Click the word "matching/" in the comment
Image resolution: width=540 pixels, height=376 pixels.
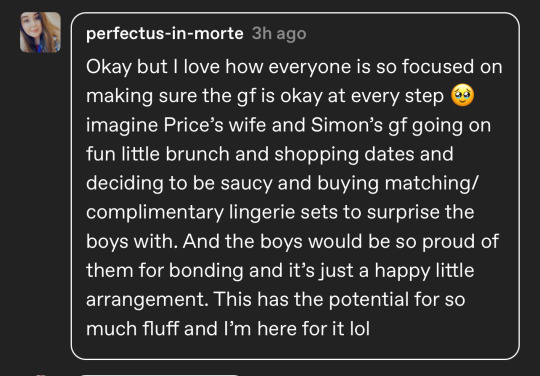pos(432,184)
